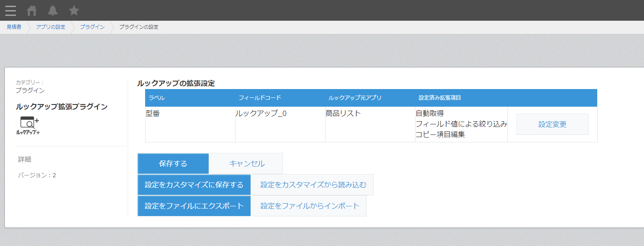The width and height of the screenshot is (644, 246).
Task: Open the favorites star icon
Action: pos(74,10)
